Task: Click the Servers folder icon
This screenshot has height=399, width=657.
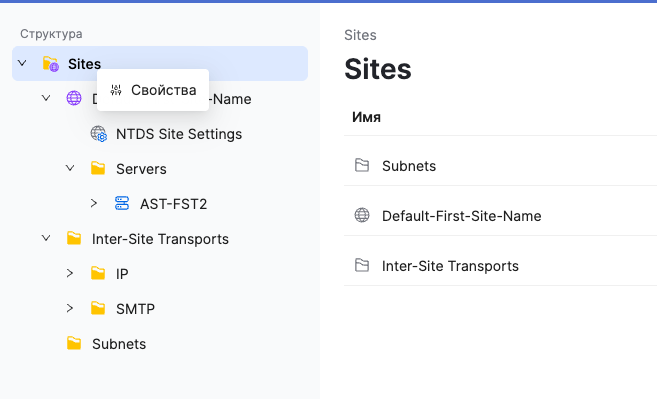Action: [x=98, y=168]
